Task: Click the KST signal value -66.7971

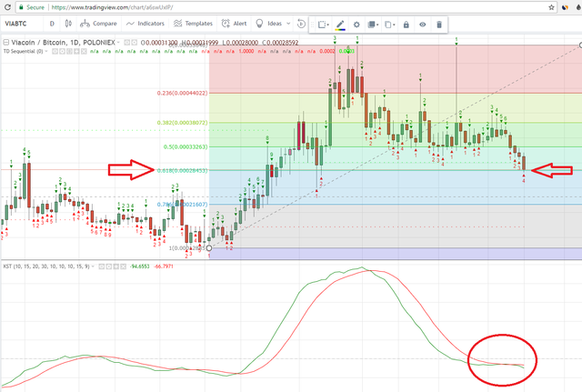Action: pyautogui.click(x=164, y=266)
